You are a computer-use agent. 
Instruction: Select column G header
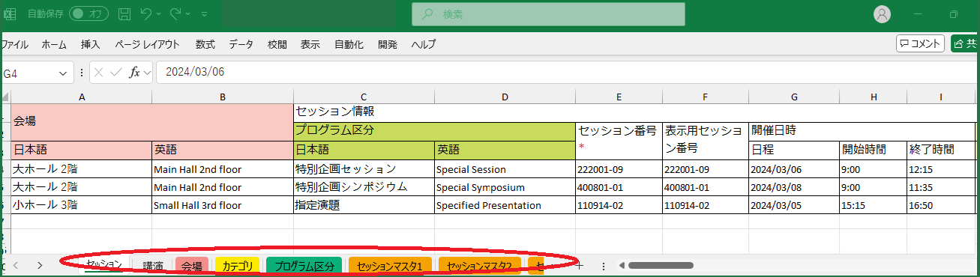[x=793, y=97]
